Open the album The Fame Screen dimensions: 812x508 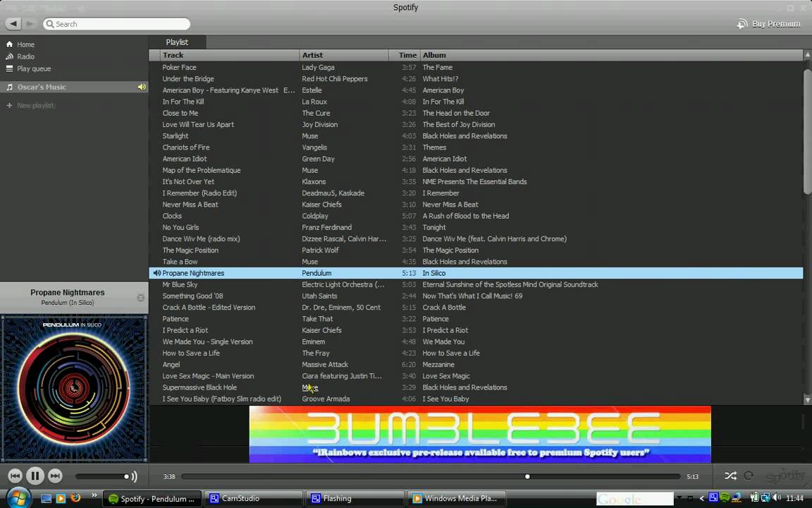click(437, 68)
